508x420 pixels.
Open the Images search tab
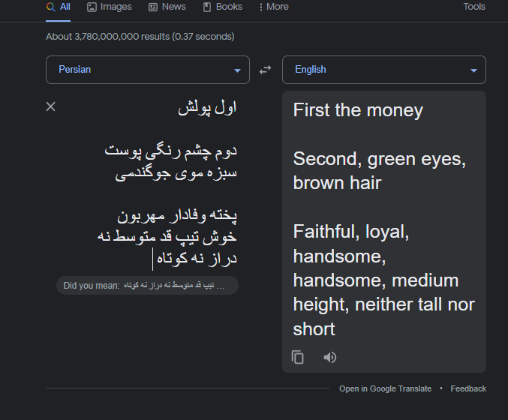pyautogui.click(x=110, y=7)
